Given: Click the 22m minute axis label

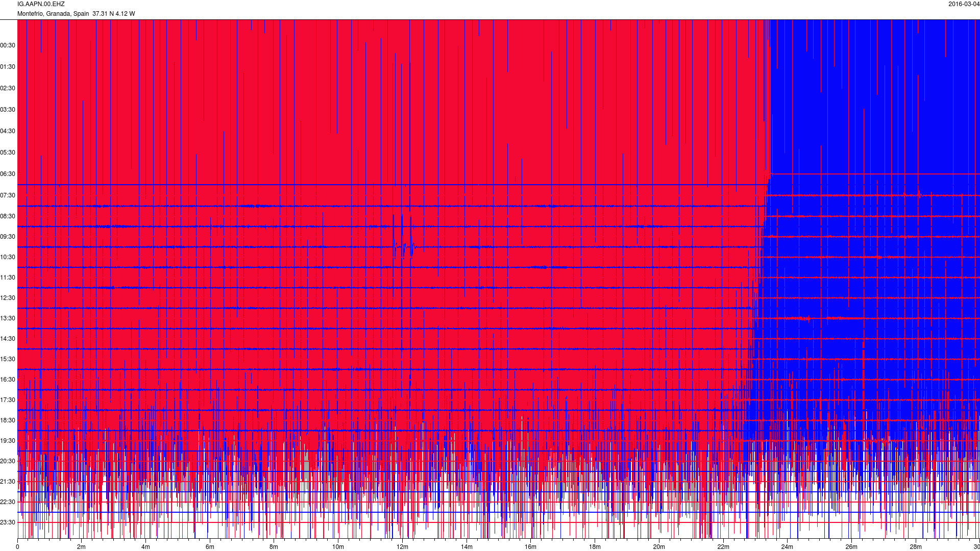Looking at the screenshot, I should pos(723,547).
